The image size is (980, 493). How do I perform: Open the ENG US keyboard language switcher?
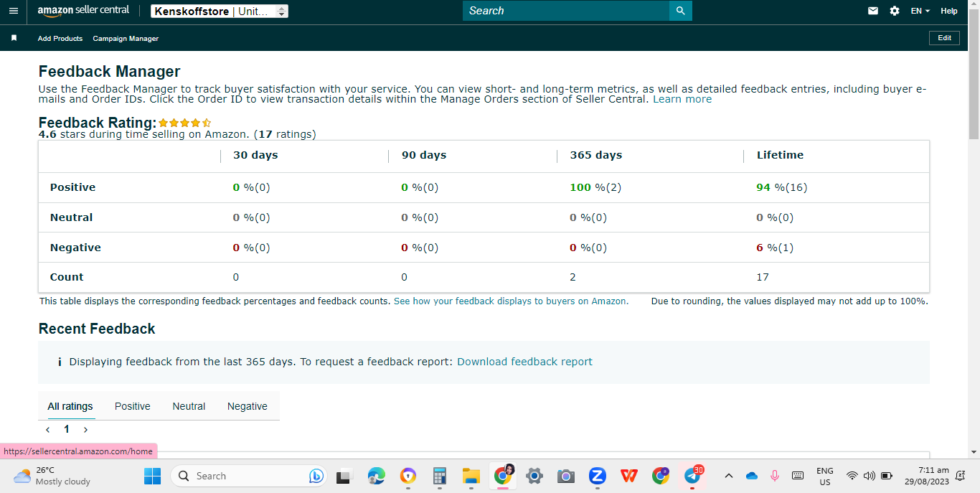[825, 476]
